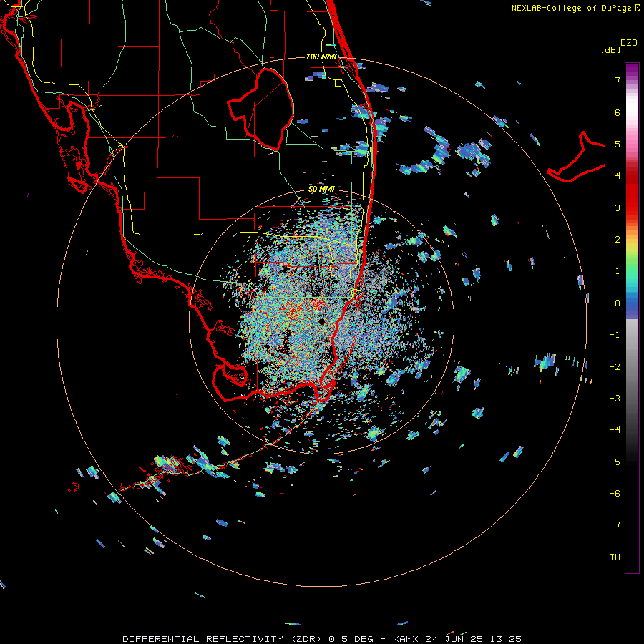The image size is (644, 644).
Task: Click the -2 value on color scale
Action: coord(615,366)
